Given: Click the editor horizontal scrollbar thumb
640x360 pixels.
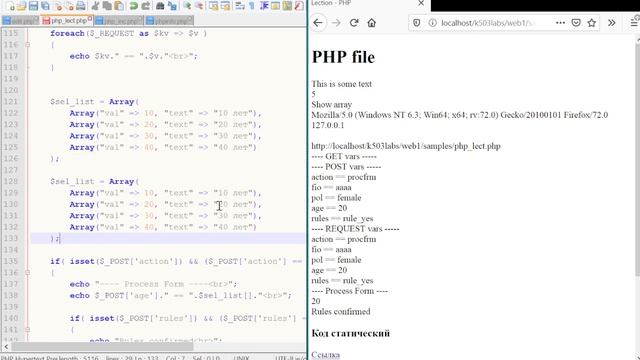Looking at the screenshot, I should (x=102, y=347).
